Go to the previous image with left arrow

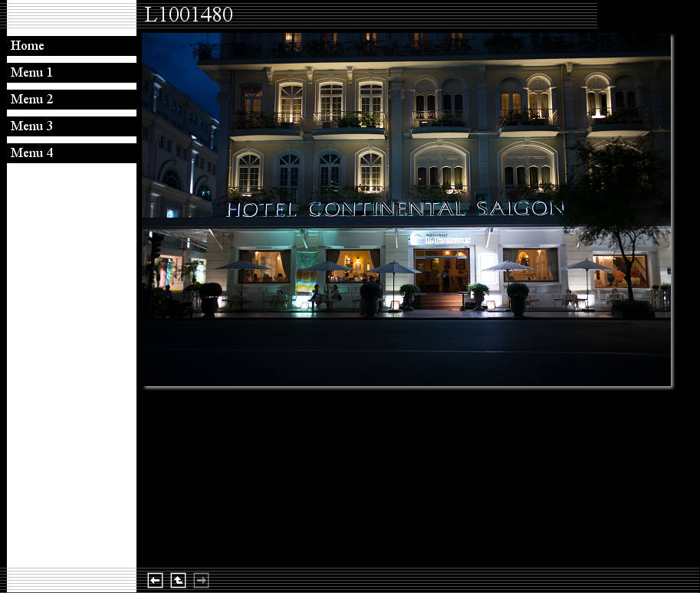(155, 581)
